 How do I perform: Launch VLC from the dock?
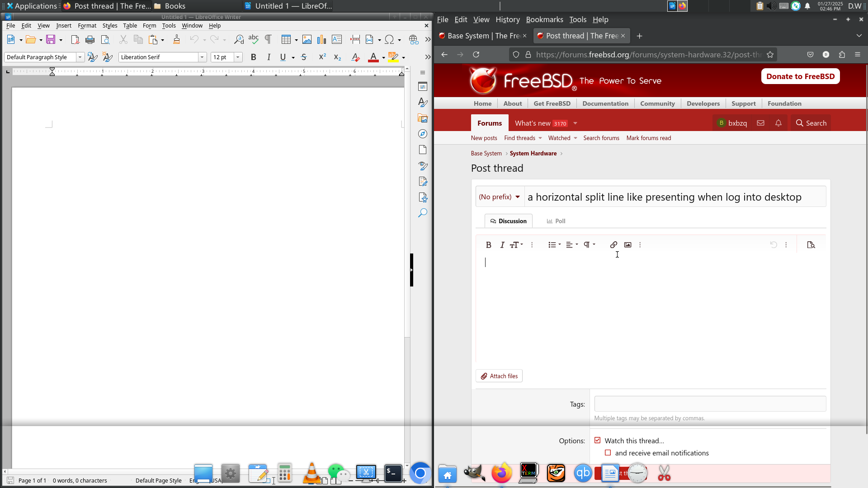click(x=311, y=473)
